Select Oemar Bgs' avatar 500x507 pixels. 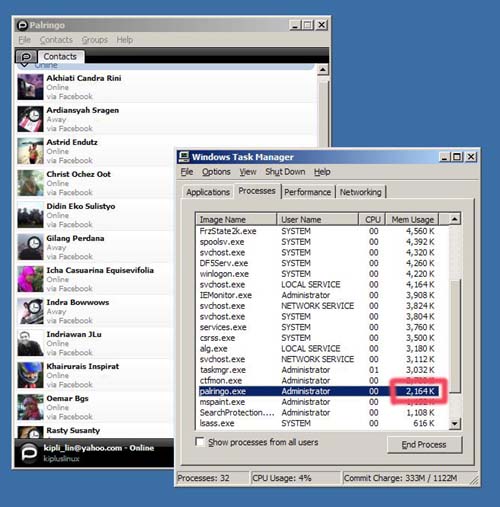[30, 407]
